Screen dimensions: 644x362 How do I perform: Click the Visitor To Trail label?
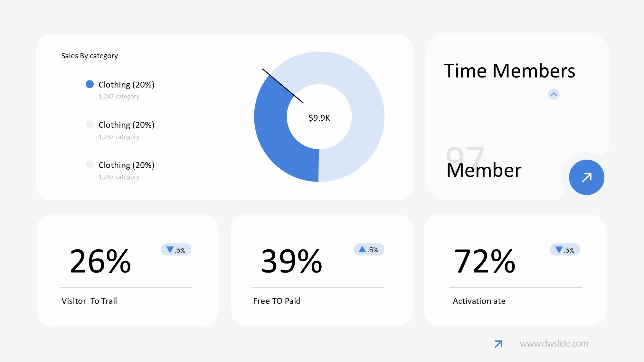point(89,301)
